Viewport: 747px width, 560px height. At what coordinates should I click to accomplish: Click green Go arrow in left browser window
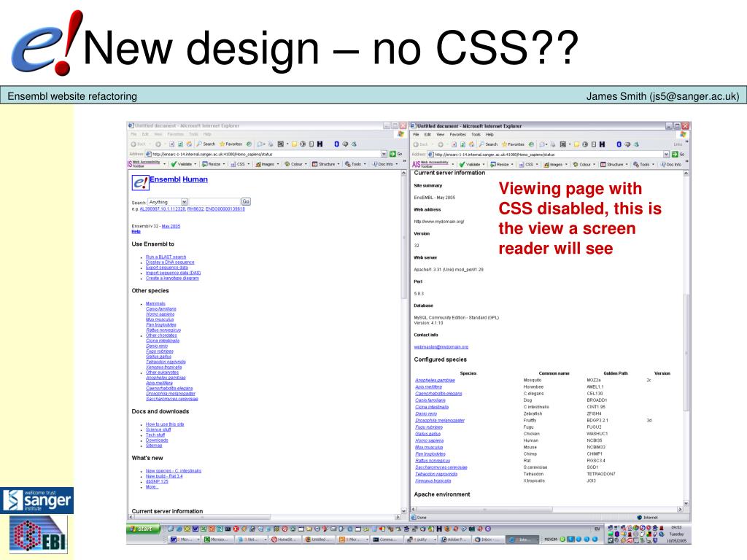pos(392,155)
